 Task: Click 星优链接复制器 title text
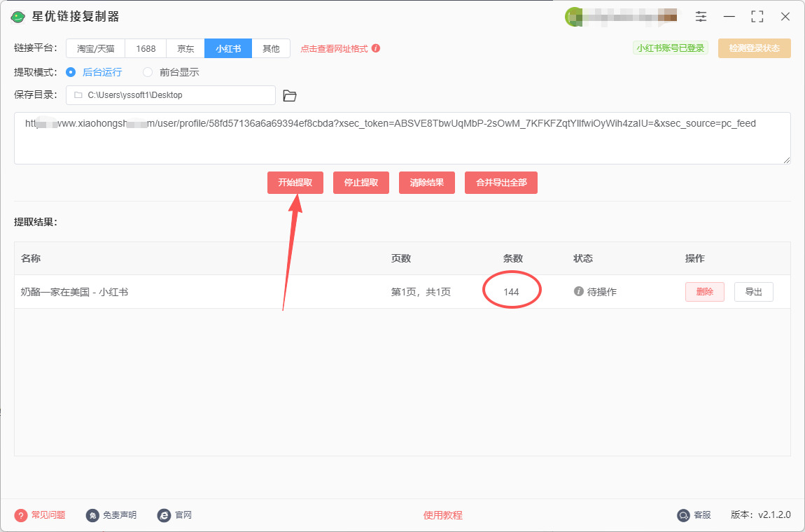pos(76,17)
